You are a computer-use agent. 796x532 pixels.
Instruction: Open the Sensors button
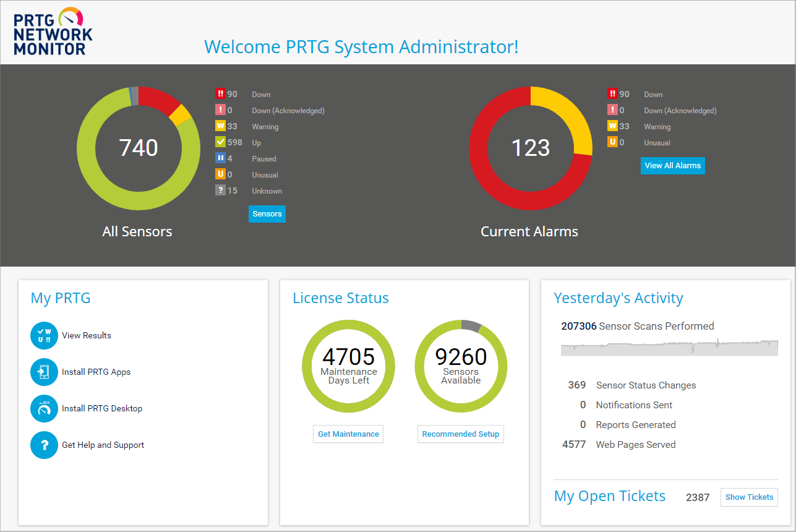click(267, 214)
